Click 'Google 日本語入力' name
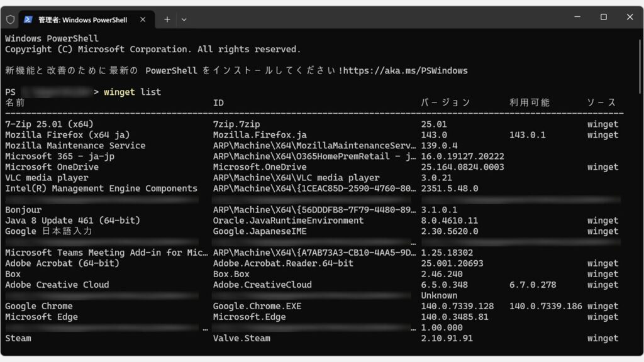644x362 pixels. pyautogui.click(x=49, y=231)
